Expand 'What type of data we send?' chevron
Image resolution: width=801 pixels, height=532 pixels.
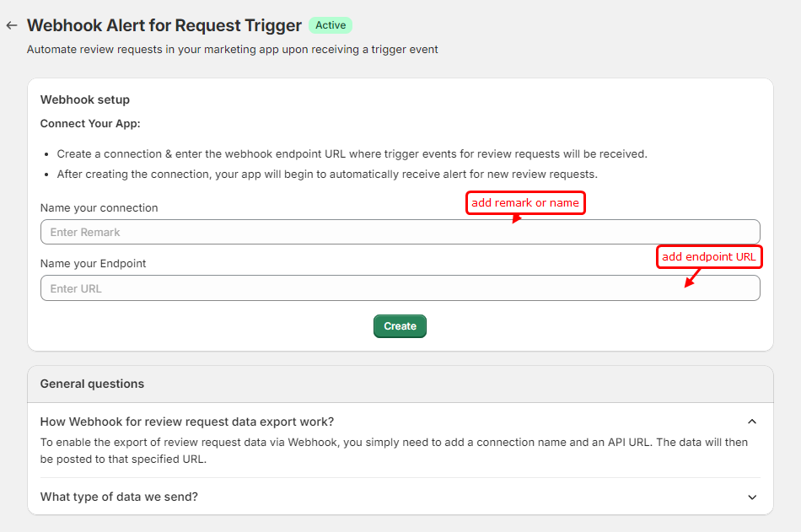752,497
